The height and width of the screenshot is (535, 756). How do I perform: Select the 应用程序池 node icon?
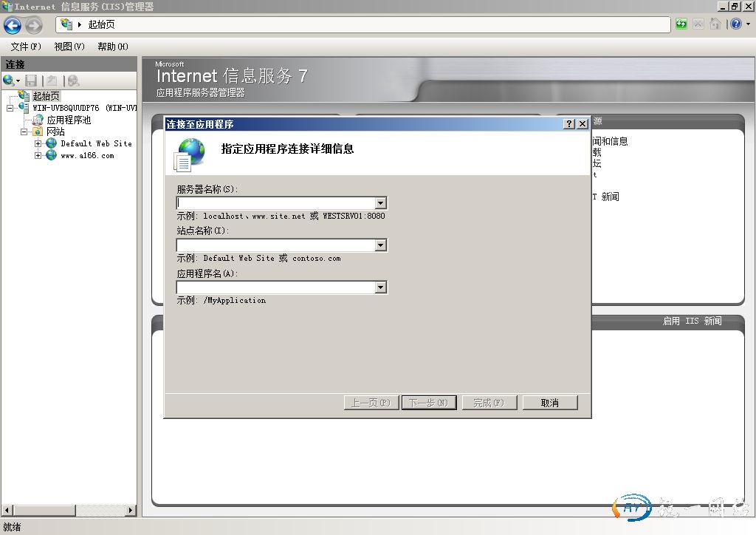[37, 119]
